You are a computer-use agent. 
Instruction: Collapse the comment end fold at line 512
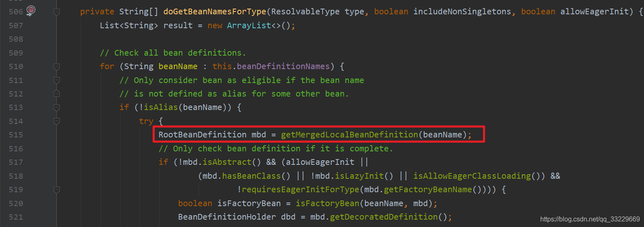(57, 94)
